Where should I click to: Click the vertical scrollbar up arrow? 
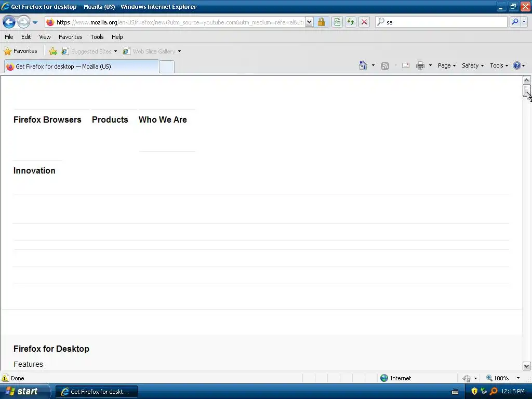527,81
